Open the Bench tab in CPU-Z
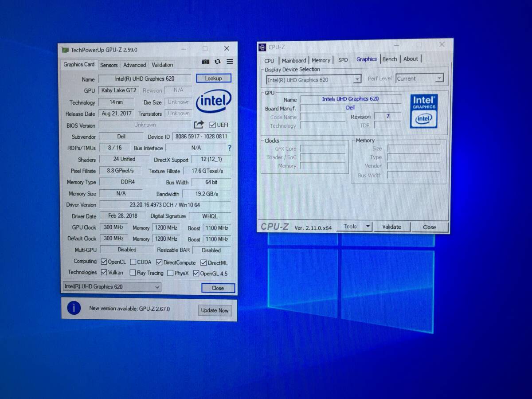This screenshot has width=532, height=399. (390, 59)
